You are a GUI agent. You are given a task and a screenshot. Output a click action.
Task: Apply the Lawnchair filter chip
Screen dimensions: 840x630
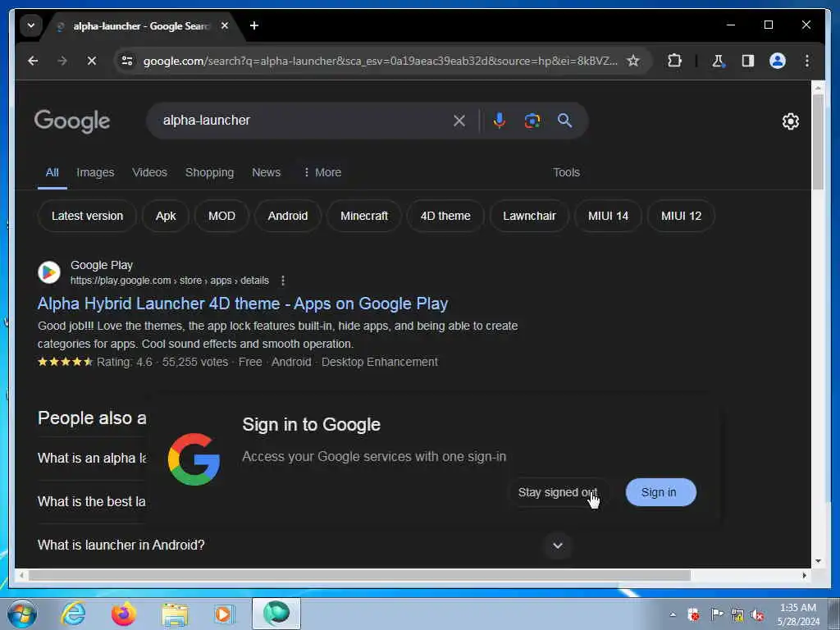point(529,216)
